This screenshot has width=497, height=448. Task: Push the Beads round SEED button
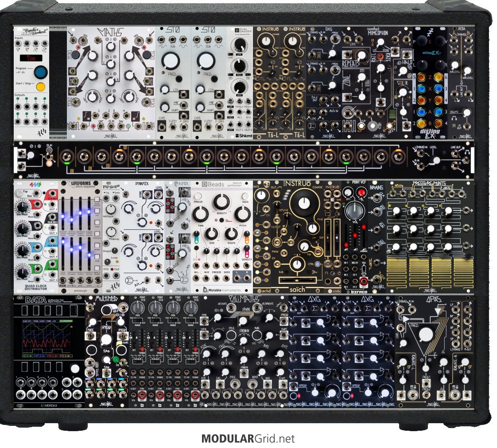coord(245,196)
